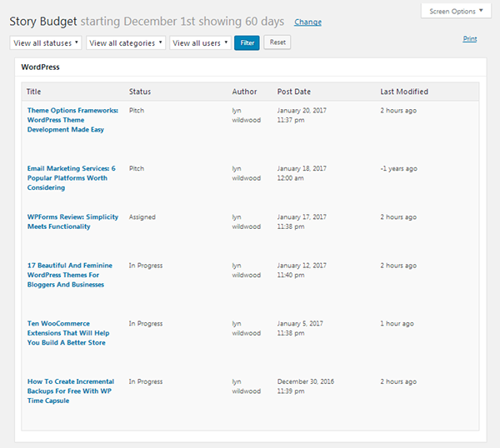Viewport: 500px width, 448px height.
Task: Open the Screen Options dropdown
Action: pyautogui.click(x=456, y=12)
